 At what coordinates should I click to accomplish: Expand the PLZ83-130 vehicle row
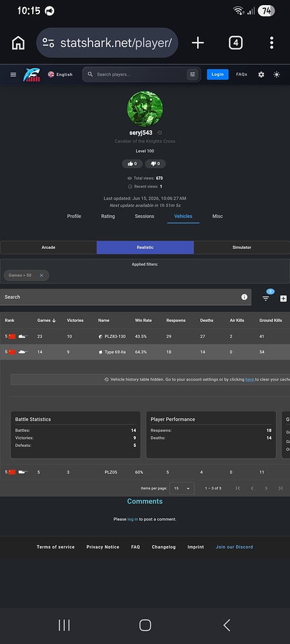pyautogui.click(x=145, y=336)
